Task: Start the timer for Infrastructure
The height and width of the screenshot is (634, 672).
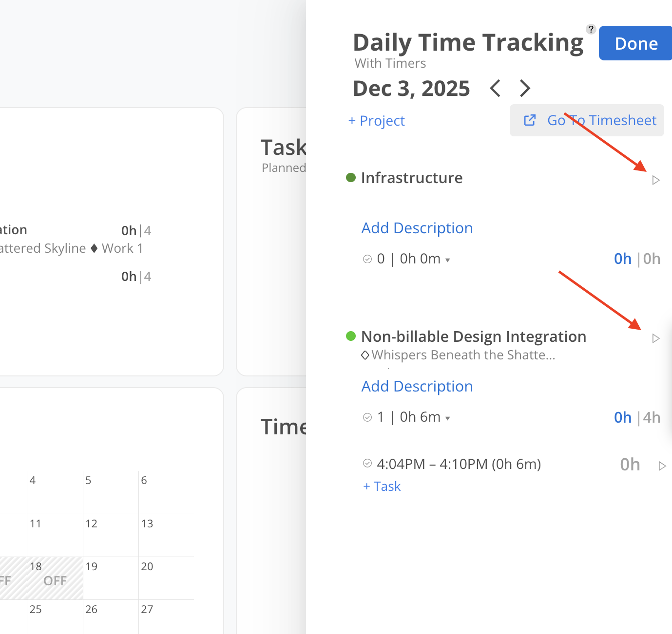Action: point(656,180)
